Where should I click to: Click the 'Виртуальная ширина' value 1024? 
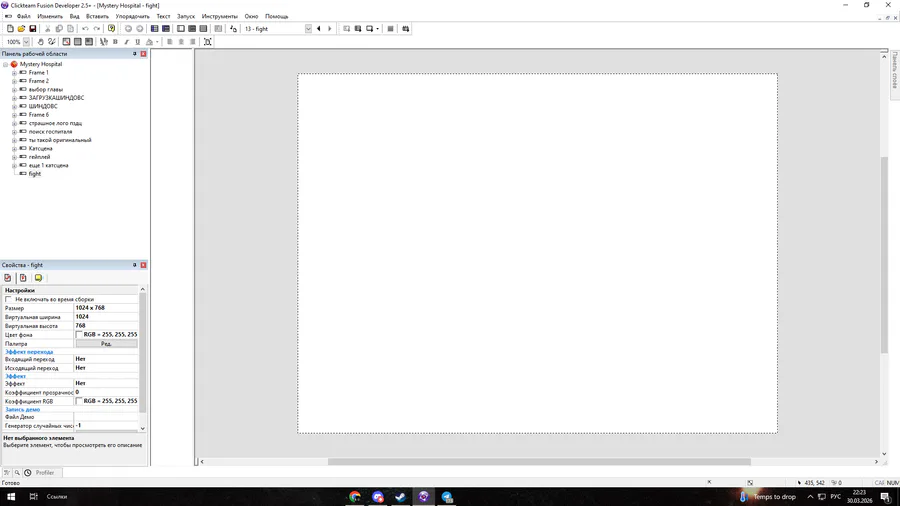pyautogui.click(x=106, y=317)
